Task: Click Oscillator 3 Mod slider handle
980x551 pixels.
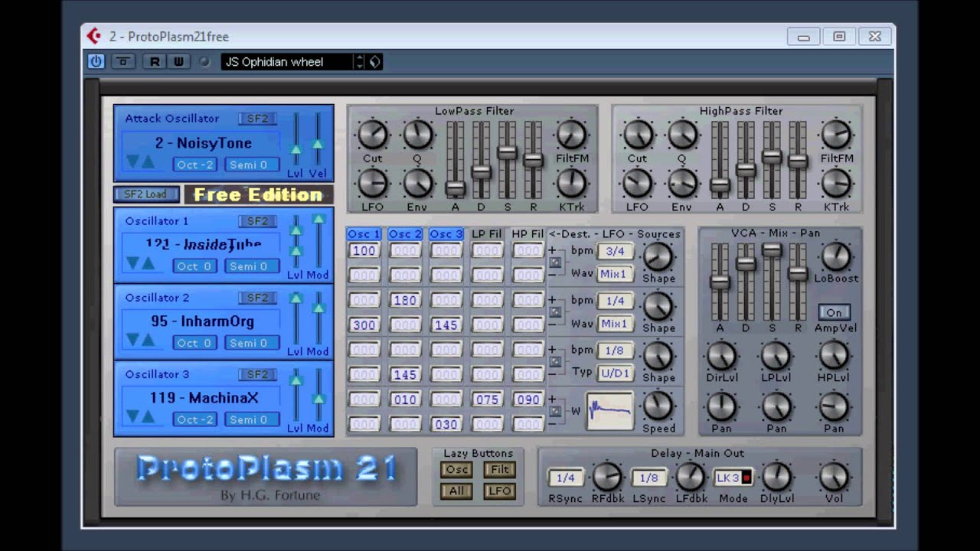Action: 318,399
